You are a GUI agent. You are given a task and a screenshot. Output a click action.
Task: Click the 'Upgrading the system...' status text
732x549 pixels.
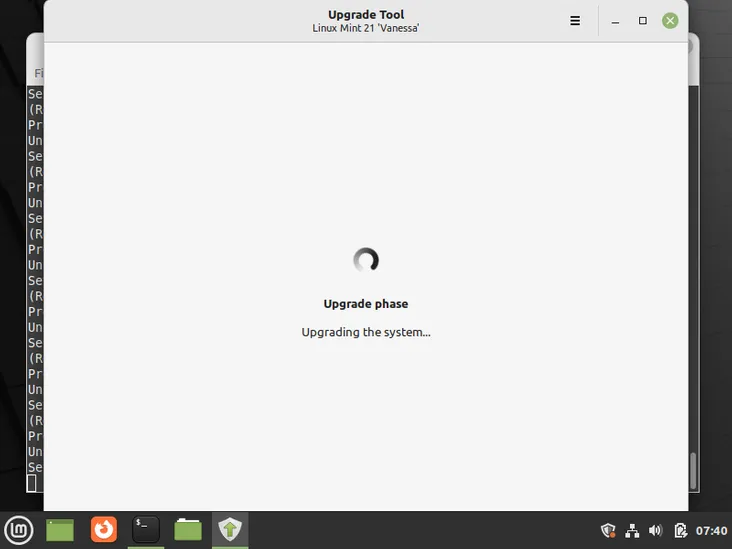pyautogui.click(x=366, y=332)
